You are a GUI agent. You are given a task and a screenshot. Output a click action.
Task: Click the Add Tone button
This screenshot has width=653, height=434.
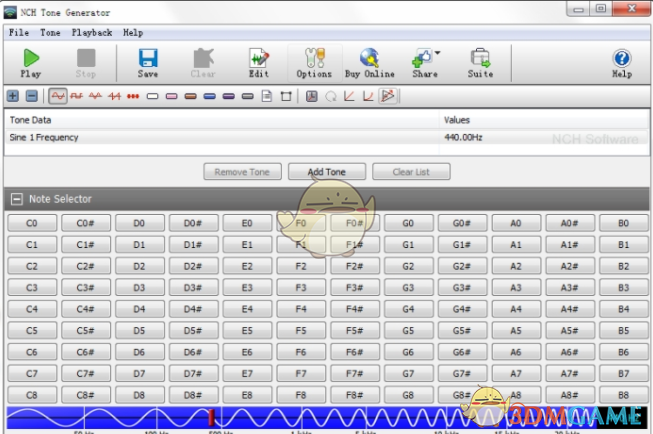[x=327, y=172]
